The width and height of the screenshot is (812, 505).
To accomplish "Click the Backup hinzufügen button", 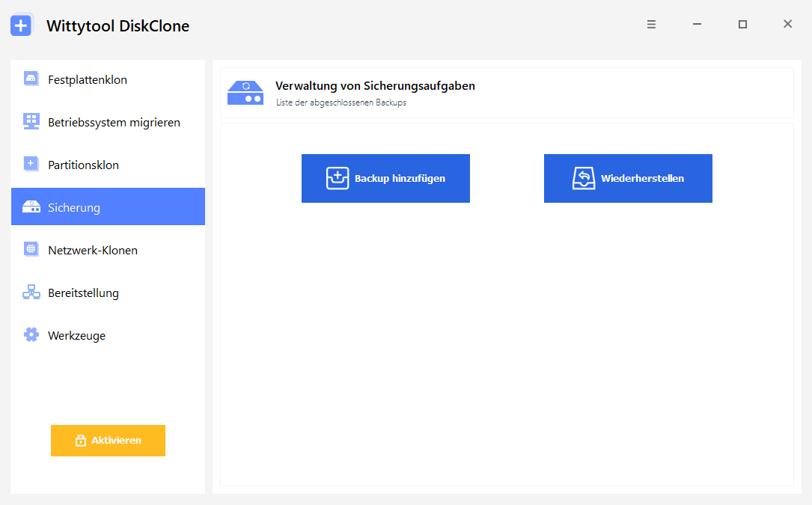I will [x=386, y=178].
